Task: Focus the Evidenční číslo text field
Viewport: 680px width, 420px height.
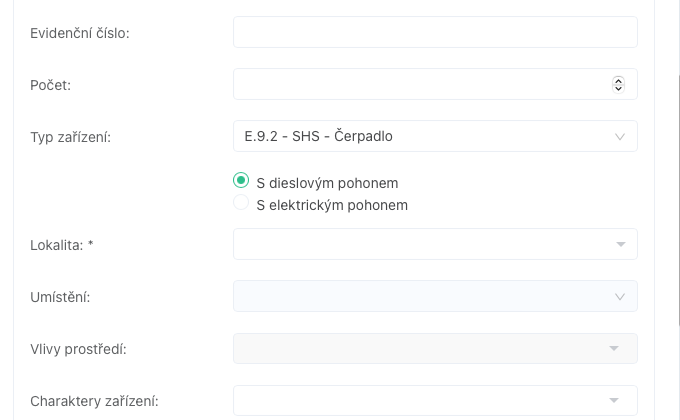Action: click(435, 32)
